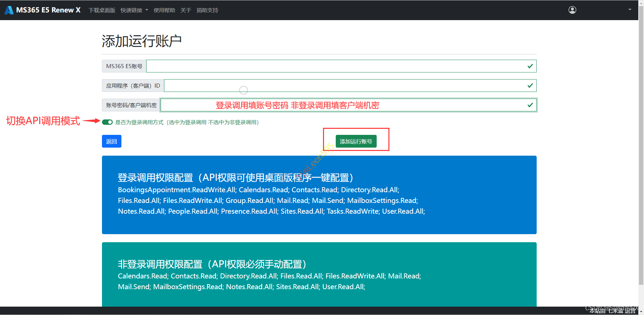Expand the user account caret dropdown
The image size is (644, 315).
pyautogui.click(x=630, y=10)
